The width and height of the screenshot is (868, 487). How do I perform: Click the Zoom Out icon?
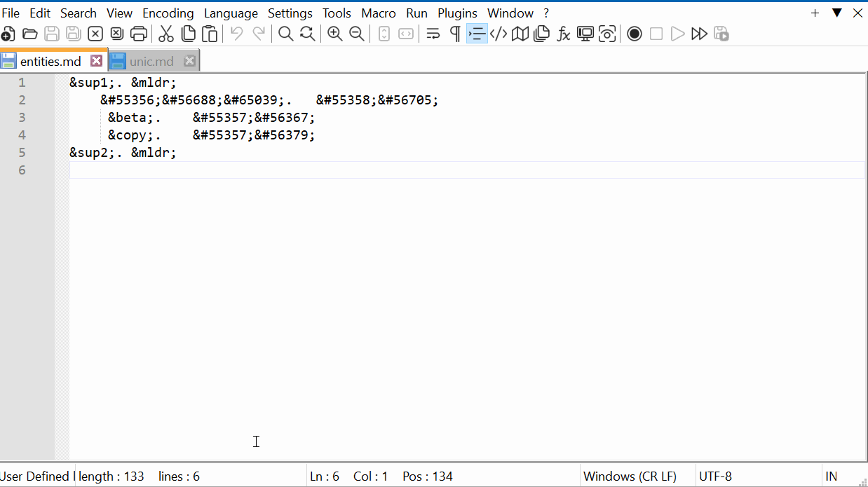[357, 34]
